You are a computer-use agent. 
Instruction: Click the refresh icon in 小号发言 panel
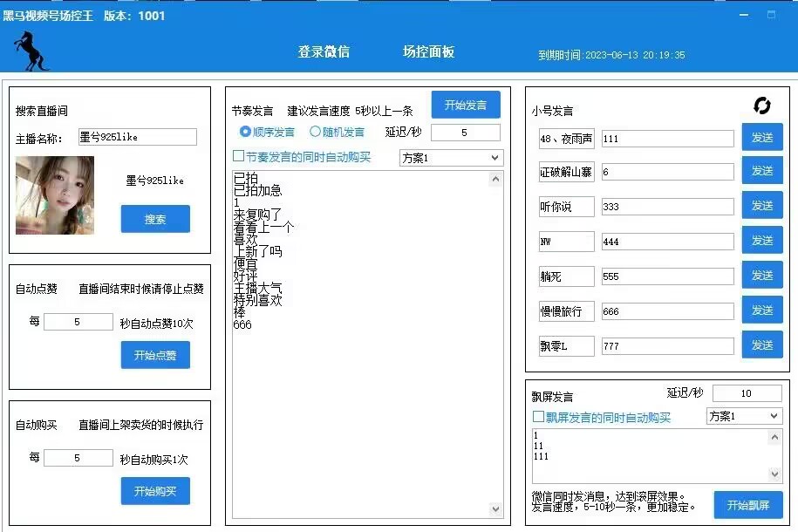coord(761,106)
